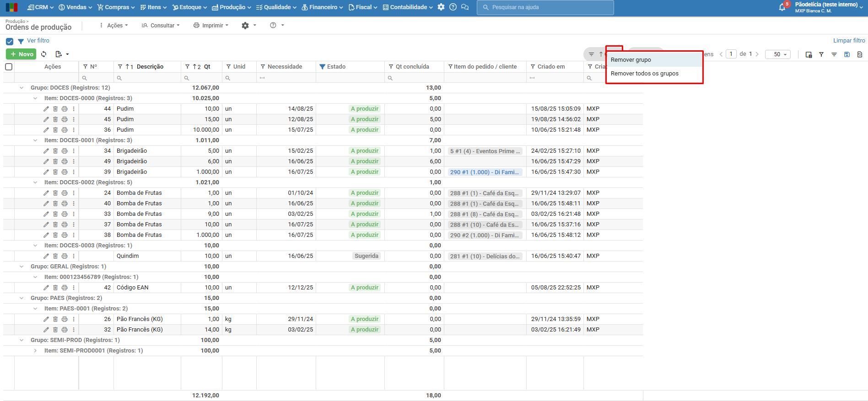This screenshot has height=401, width=868.
Task: Click the filter icon on Estado column
Action: pyautogui.click(x=323, y=67)
